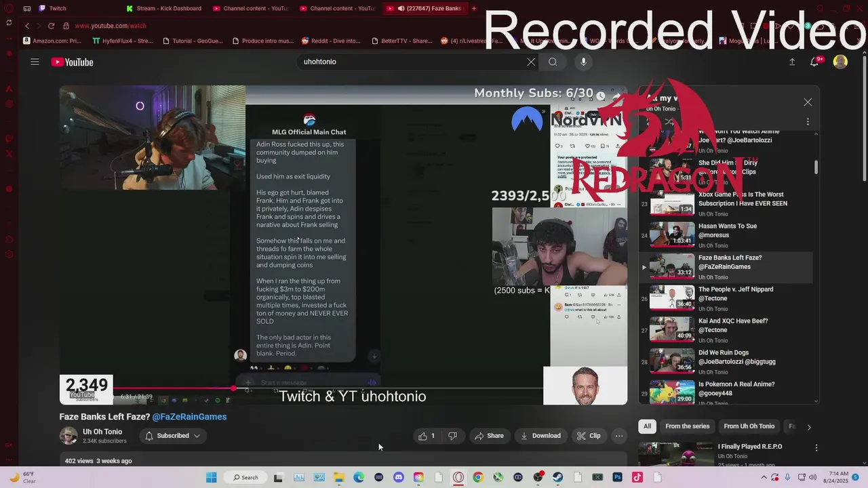The image size is (868, 488).
Task: Go back with browser back arrow
Action: (27, 26)
